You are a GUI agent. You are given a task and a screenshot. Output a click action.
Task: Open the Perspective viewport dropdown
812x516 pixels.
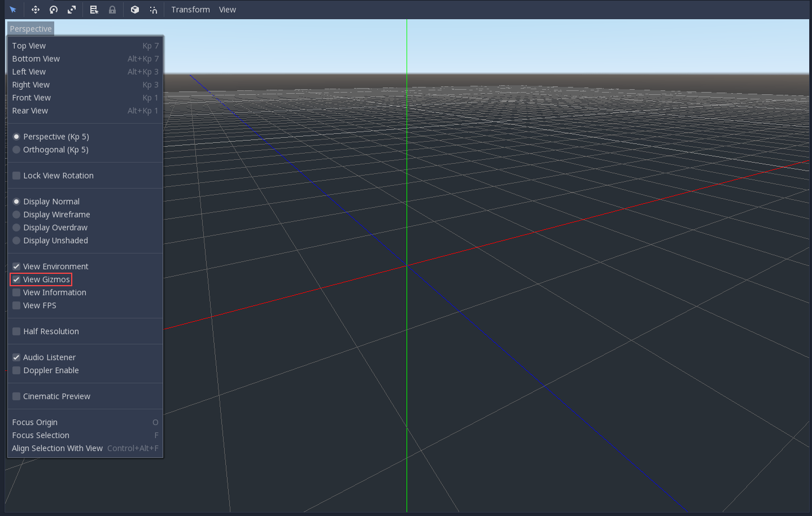pos(30,28)
